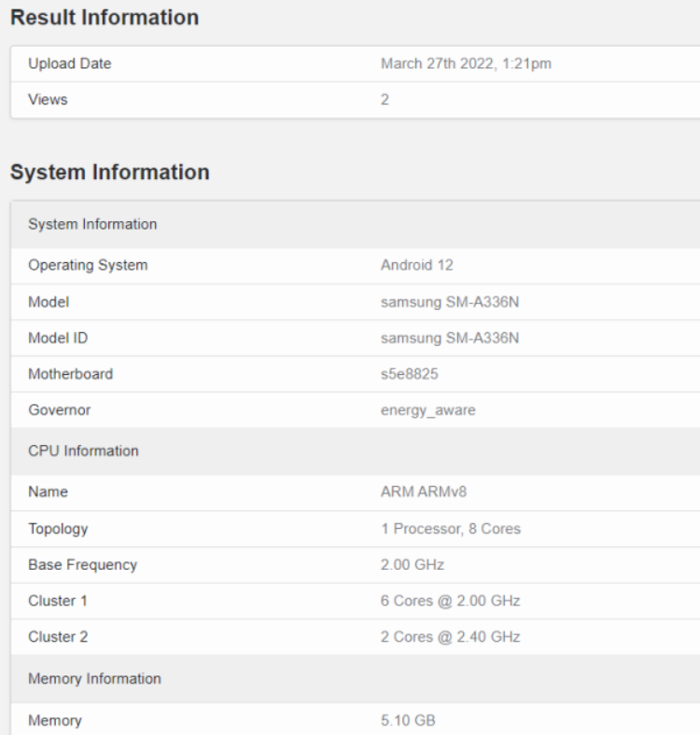Screen dimensions: 700x735
Task: Click the System Information table header row
Action: click(356, 224)
